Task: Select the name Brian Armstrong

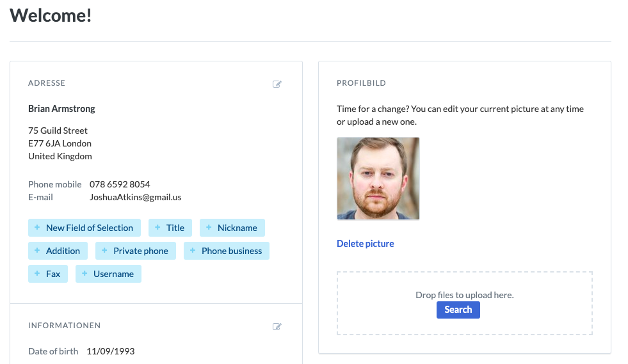Action: pos(61,109)
